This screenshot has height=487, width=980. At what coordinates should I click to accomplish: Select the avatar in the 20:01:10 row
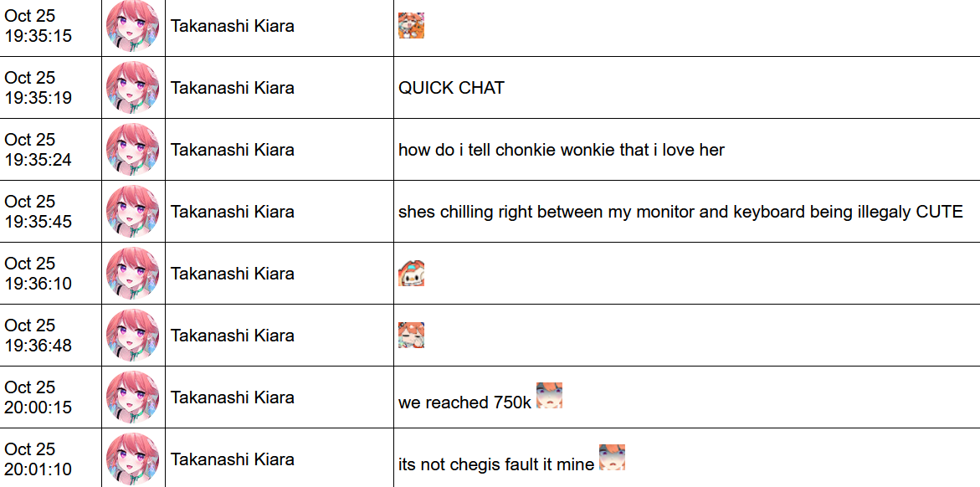pyautogui.click(x=133, y=459)
